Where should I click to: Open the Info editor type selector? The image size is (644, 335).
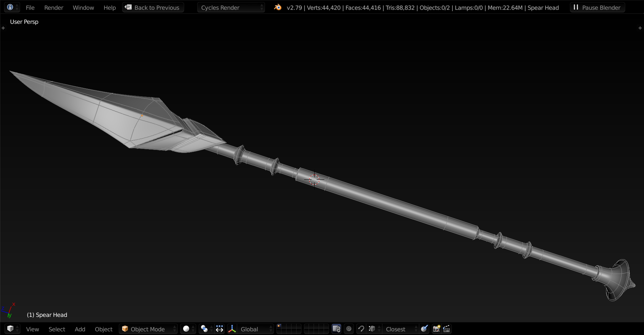click(x=12, y=7)
